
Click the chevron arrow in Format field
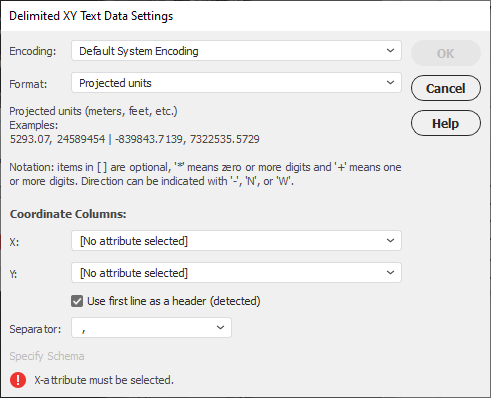click(390, 83)
